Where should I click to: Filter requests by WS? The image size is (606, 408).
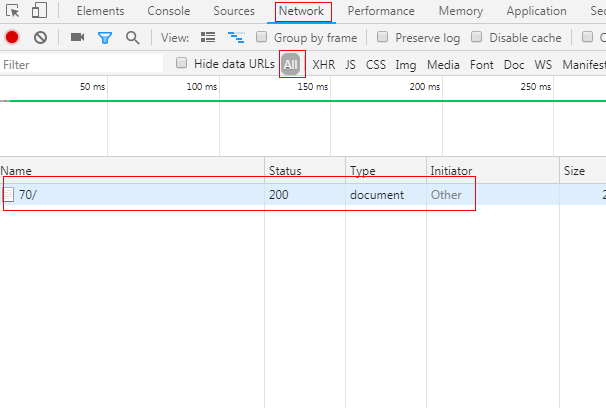coord(543,65)
